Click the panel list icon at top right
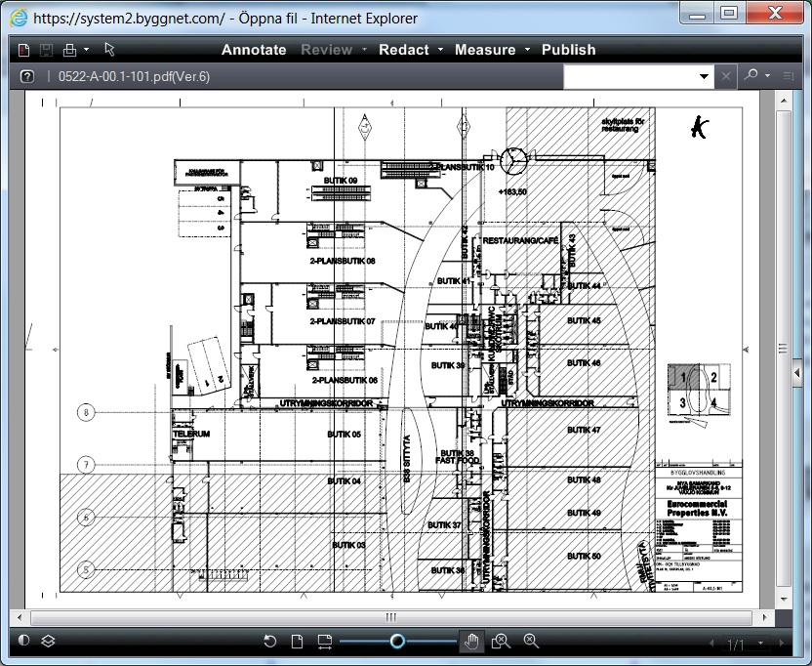The width and height of the screenshot is (812, 666). [x=789, y=76]
